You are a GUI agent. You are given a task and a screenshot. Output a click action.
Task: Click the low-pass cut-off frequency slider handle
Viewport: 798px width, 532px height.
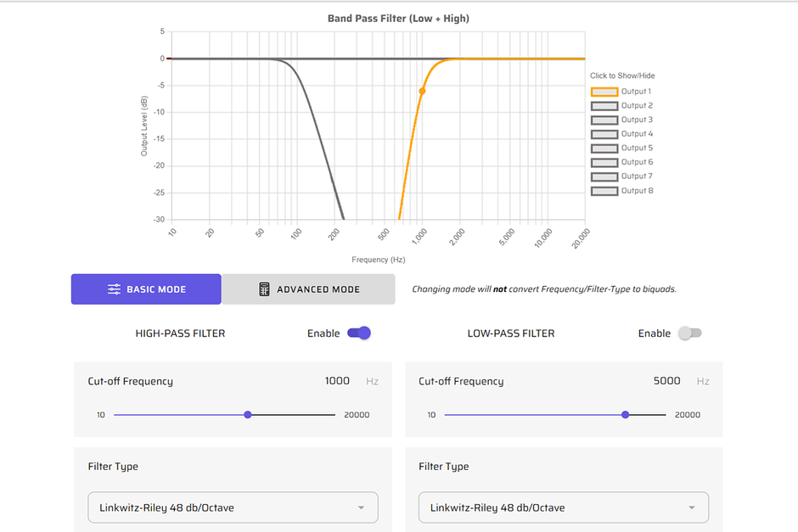pyautogui.click(x=626, y=415)
